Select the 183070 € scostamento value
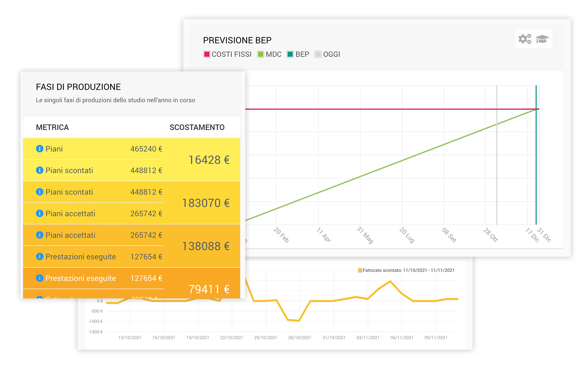Screen dimensions: 588x392 206,203
